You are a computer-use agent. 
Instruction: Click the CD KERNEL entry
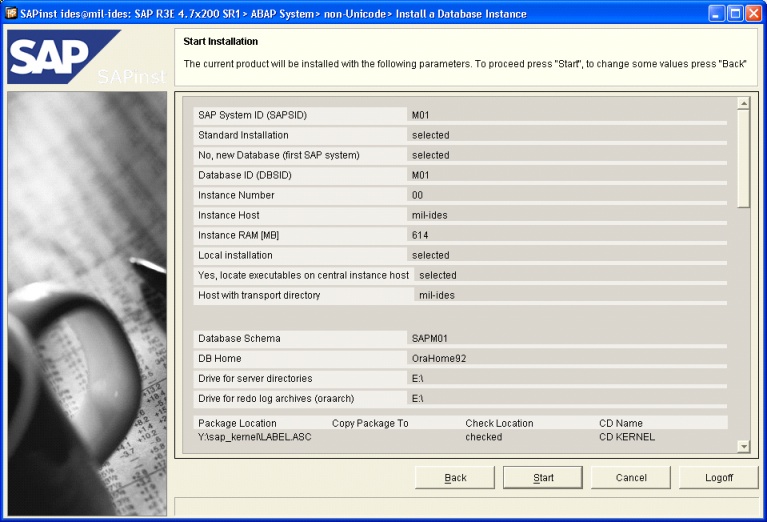(627, 437)
